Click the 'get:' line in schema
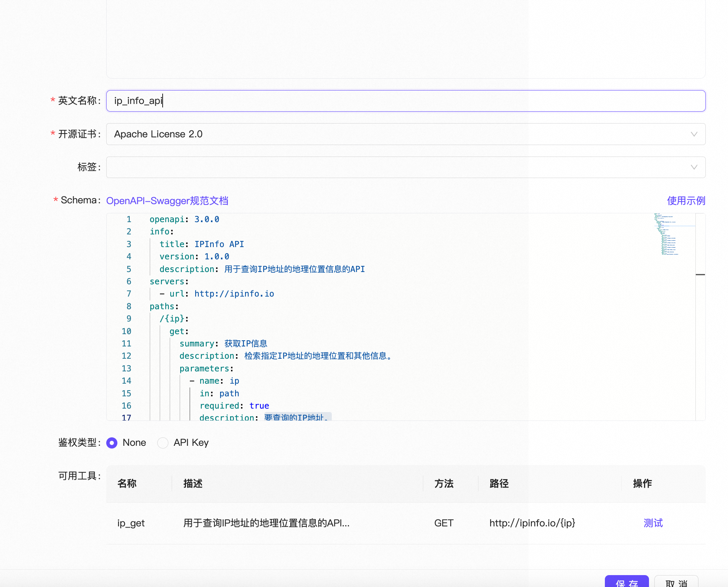728x587 pixels. coord(179,331)
